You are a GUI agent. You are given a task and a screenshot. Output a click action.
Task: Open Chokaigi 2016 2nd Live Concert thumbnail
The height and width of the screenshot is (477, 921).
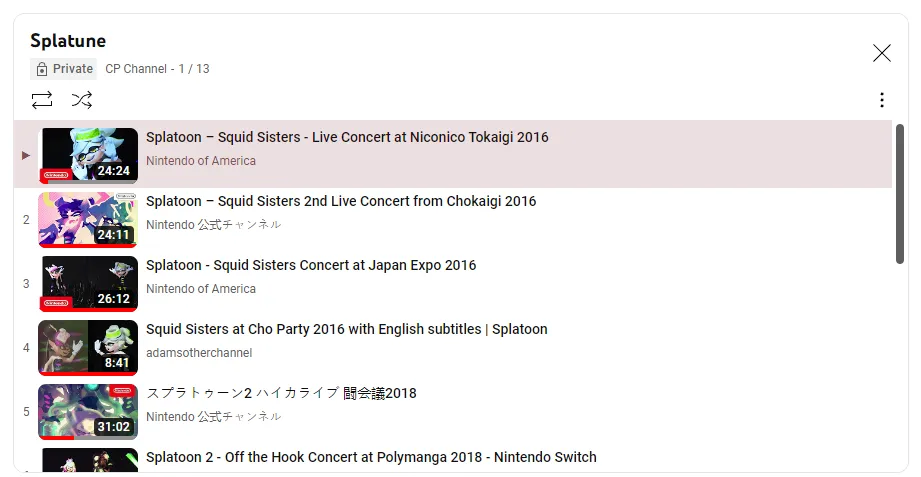click(88, 220)
